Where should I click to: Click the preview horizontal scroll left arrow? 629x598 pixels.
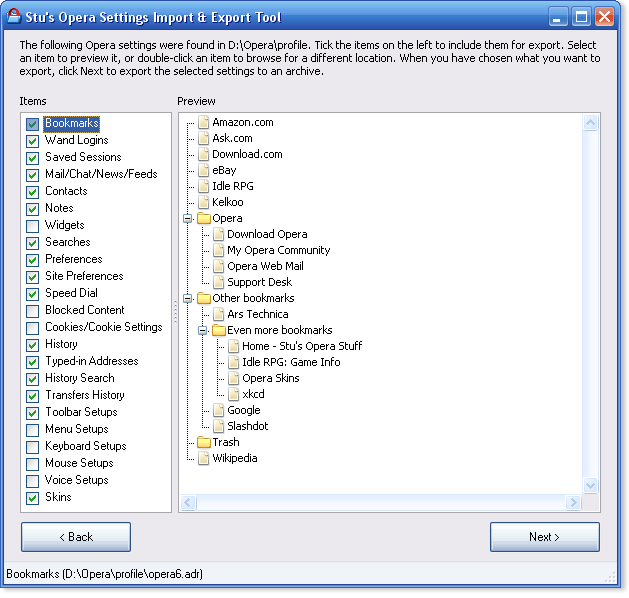pyautogui.click(x=189, y=502)
